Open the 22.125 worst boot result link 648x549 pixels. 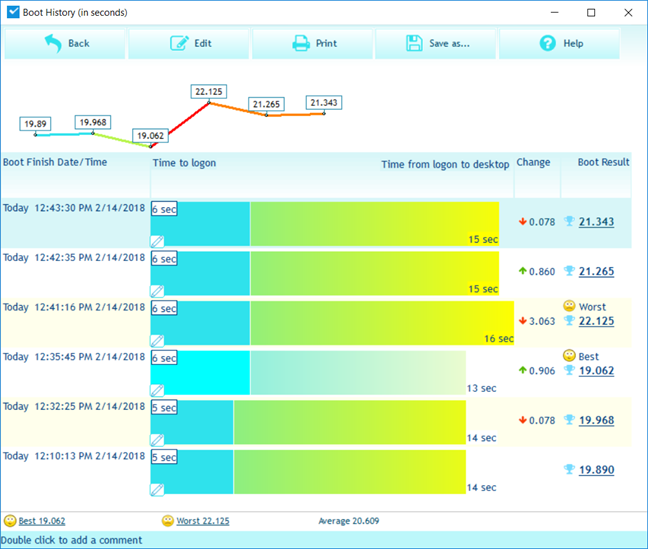[x=596, y=321]
